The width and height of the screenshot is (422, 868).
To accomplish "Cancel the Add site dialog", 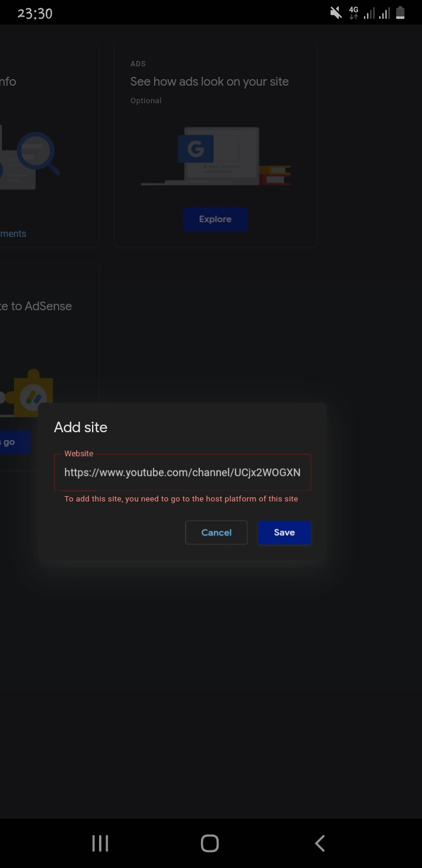I will 216,533.
